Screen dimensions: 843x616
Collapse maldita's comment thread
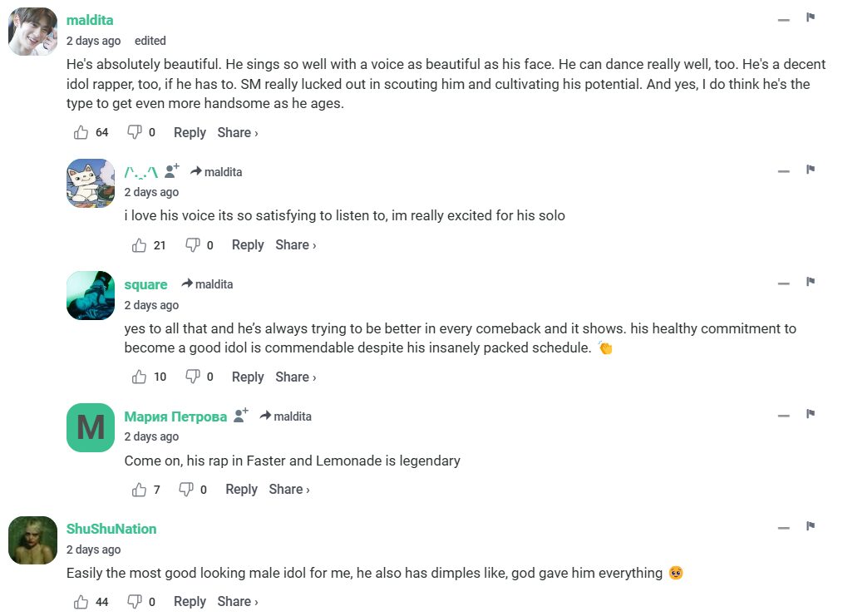pyautogui.click(x=783, y=19)
